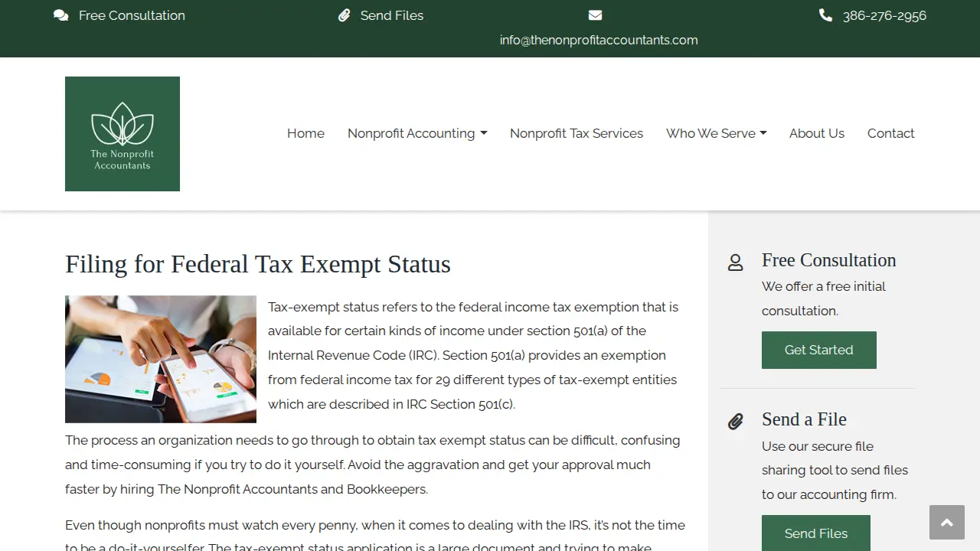The image size is (980, 551).
Task: Click the Filing for Federal Tax Exempt Status heading
Action: click(x=258, y=264)
